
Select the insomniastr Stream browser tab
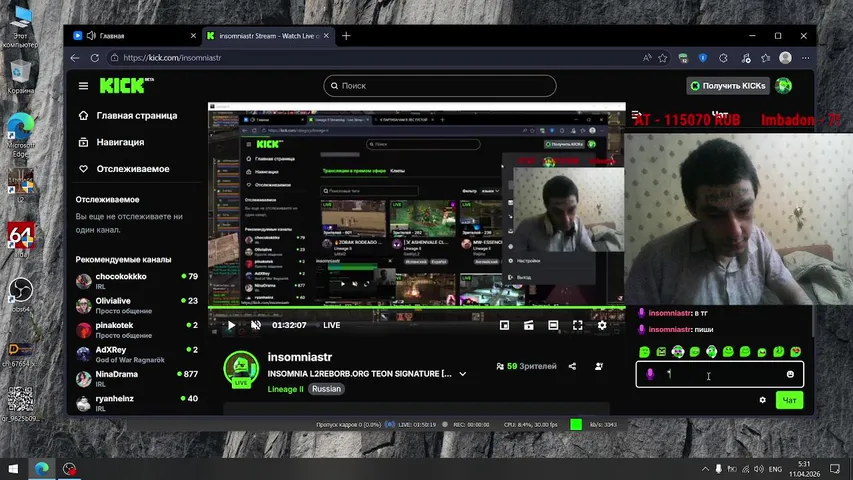(268, 36)
